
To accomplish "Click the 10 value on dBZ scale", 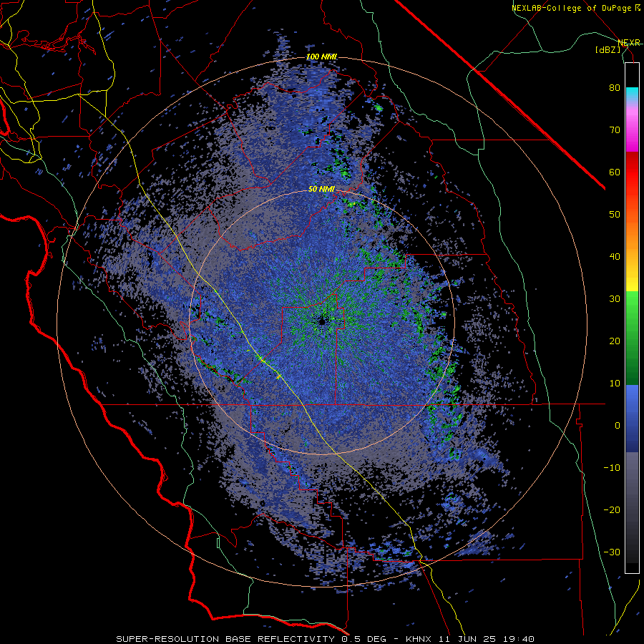I will tap(615, 384).
